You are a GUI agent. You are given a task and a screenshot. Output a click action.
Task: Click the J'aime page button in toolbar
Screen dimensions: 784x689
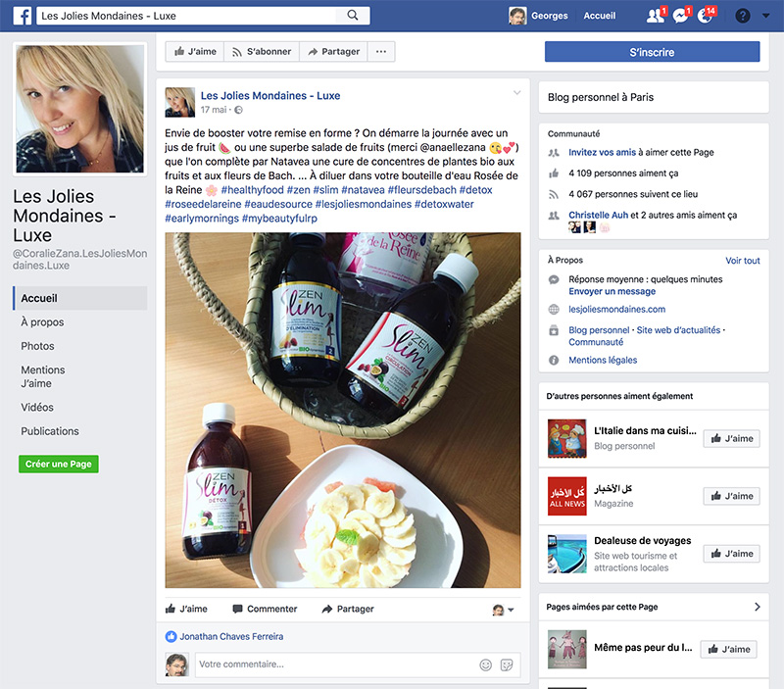[195, 52]
